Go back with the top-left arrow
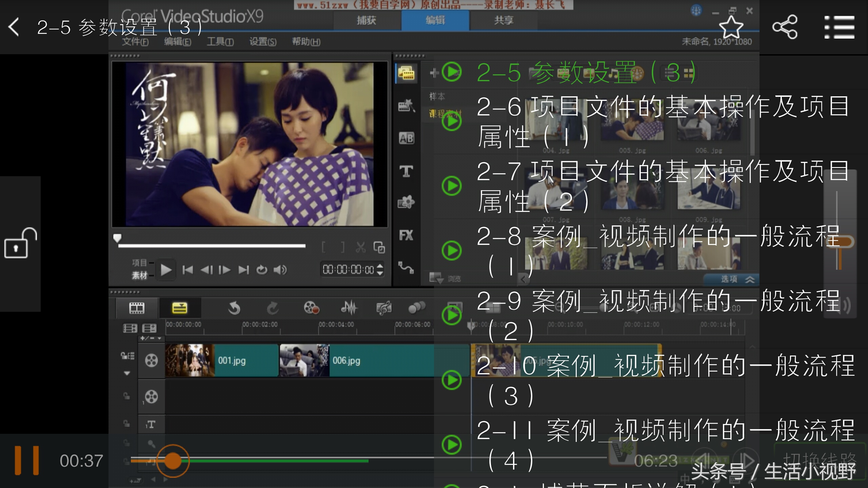 [14, 27]
